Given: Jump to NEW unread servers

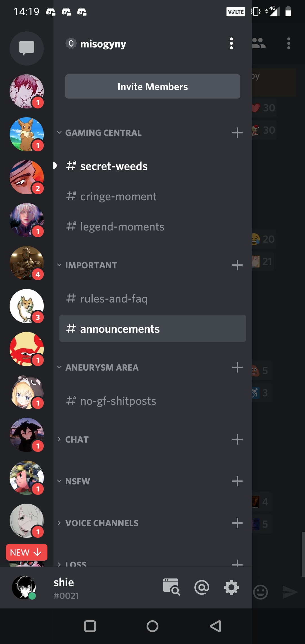Looking at the screenshot, I should point(27,552).
